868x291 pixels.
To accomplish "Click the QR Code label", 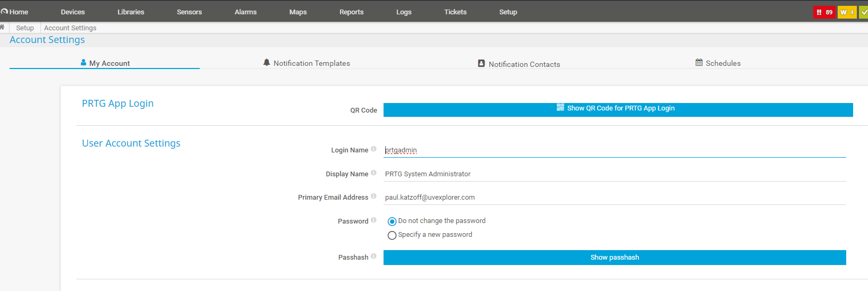I will [363, 110].
